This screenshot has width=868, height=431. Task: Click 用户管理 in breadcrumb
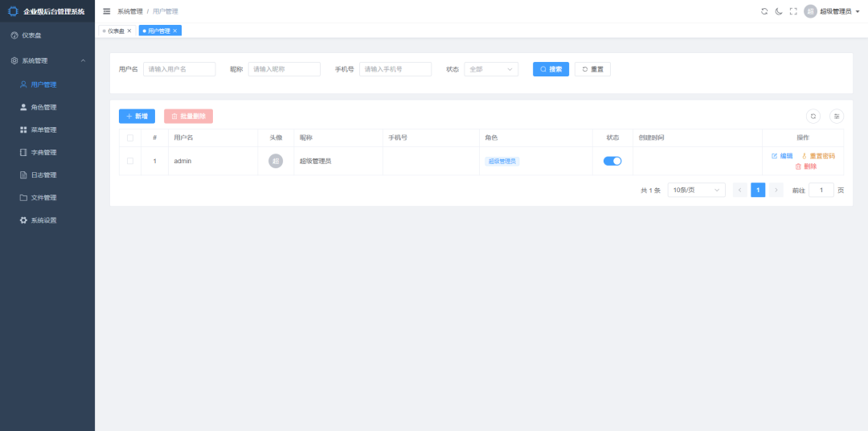click(166, 11)
